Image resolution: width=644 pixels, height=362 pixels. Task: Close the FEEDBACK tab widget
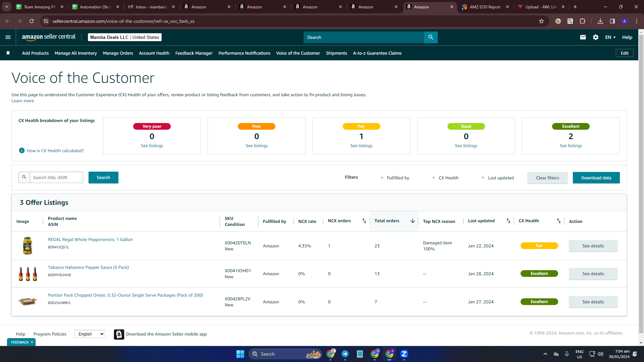32,342
